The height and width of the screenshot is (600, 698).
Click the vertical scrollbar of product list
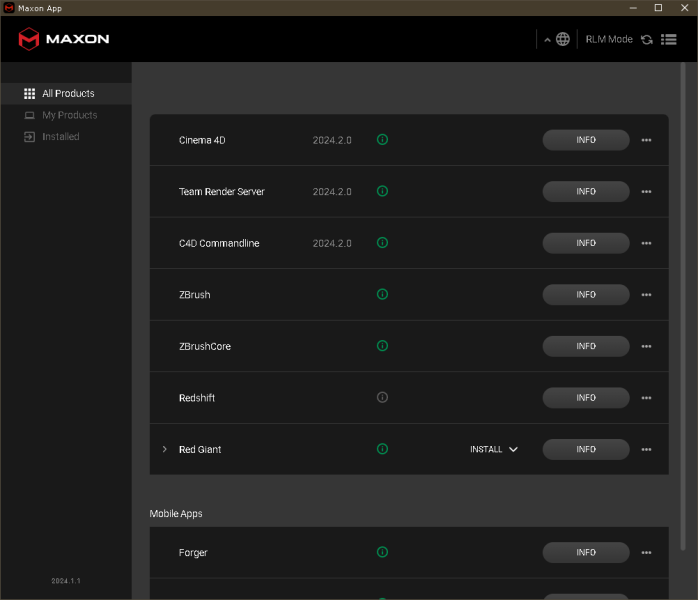683,306
